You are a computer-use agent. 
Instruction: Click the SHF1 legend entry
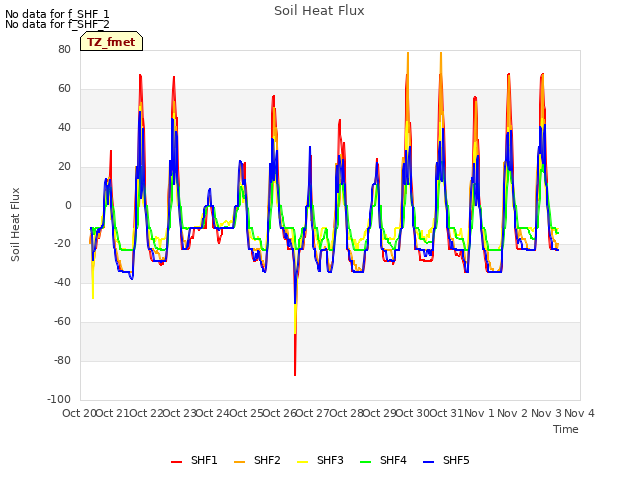(x=194, y=460)
